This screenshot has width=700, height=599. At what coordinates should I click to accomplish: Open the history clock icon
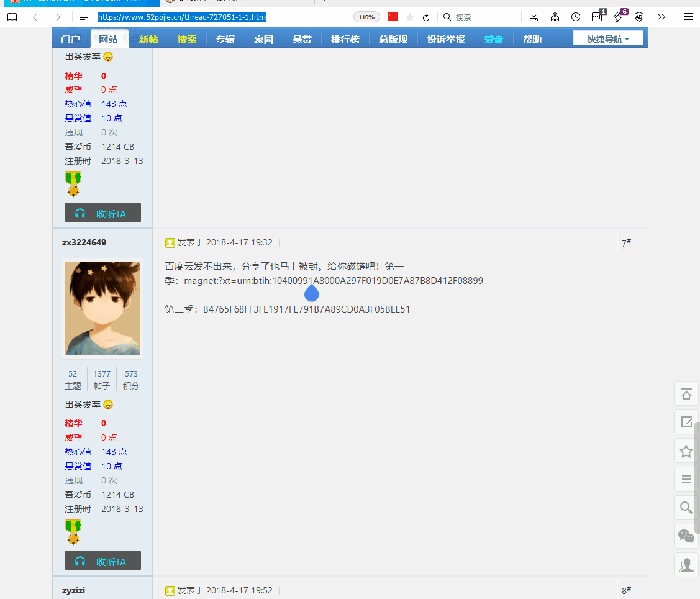(x=575, y=17)
